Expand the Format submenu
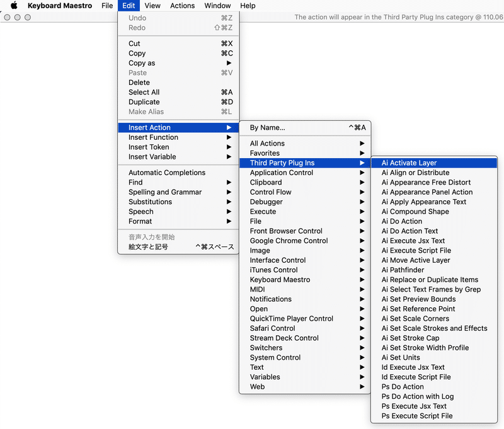The width and height of the screenshot is (504, 429). 178,221
